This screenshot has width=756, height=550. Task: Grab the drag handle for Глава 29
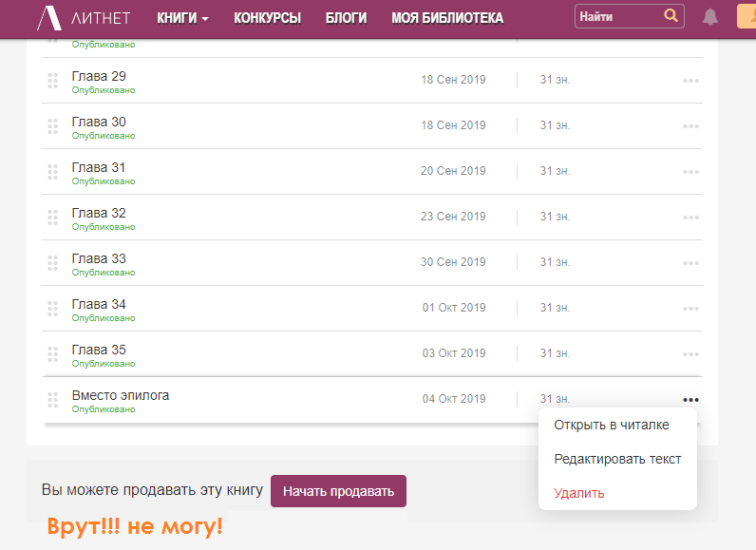(x=53, y=82)
